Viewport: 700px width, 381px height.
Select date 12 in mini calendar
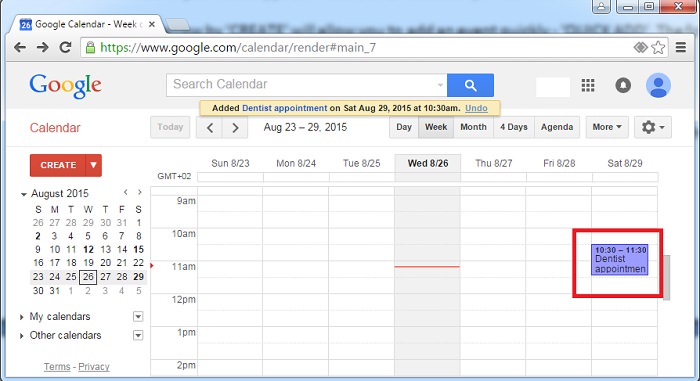point(88,250)
